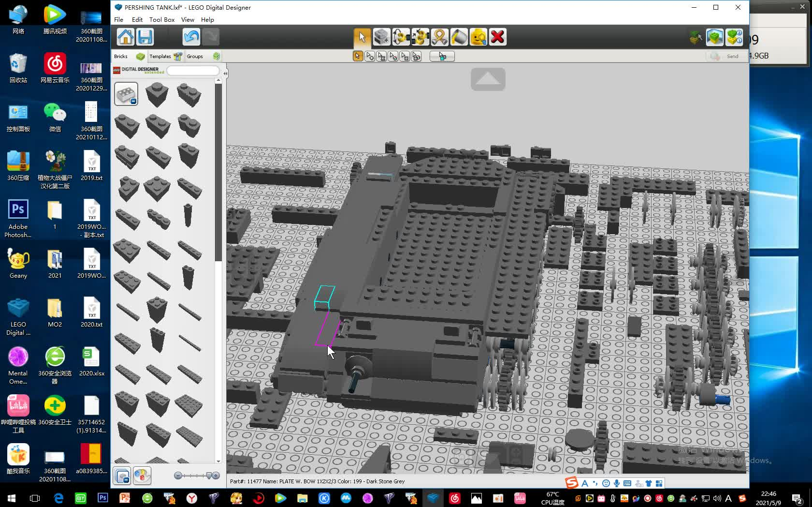Open the Help menu
The width and height of the screenshot is (812, 507).
(207, 20)
